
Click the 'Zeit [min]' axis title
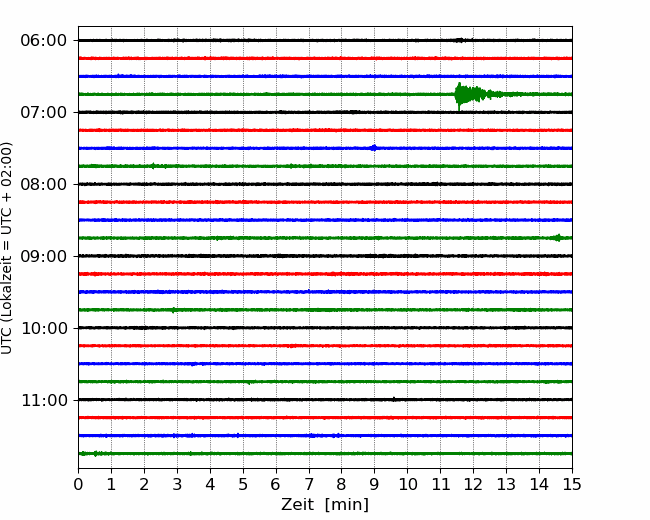tap(325, 505)
